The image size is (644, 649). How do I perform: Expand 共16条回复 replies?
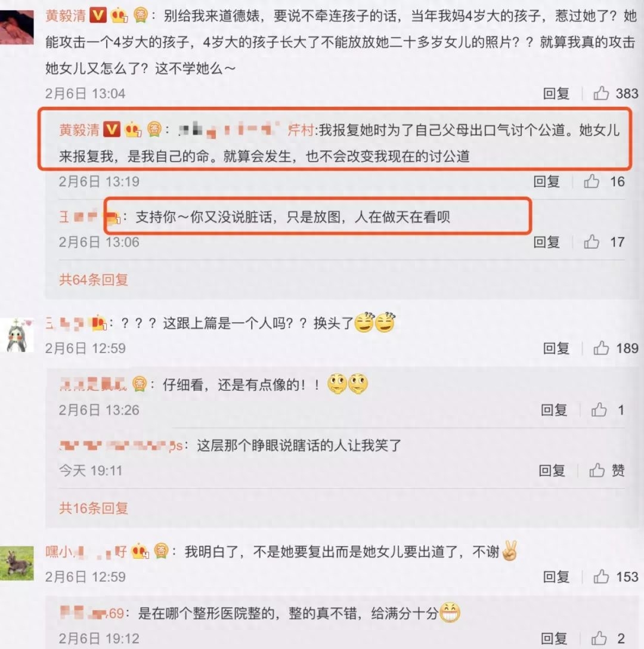[94, 508]
